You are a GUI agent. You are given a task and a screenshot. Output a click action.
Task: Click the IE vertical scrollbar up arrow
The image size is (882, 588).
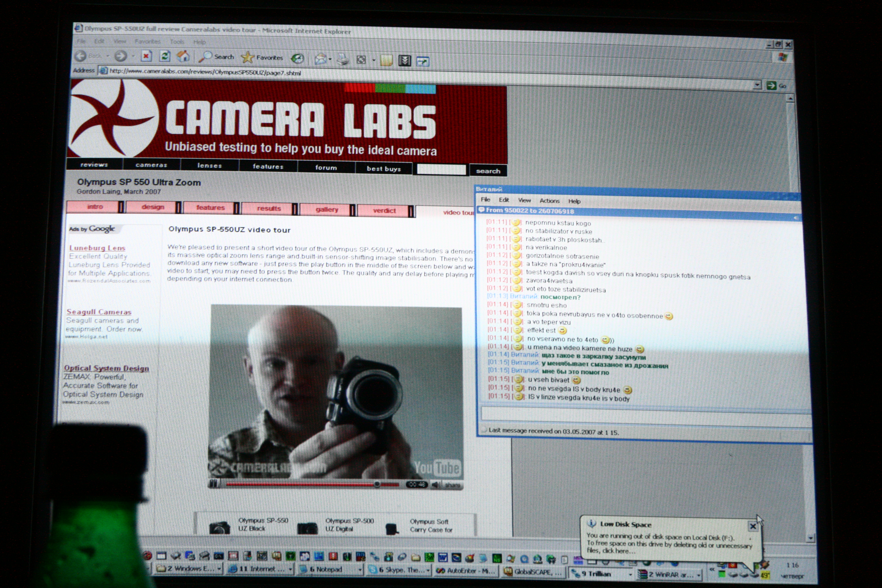(790, 99)
